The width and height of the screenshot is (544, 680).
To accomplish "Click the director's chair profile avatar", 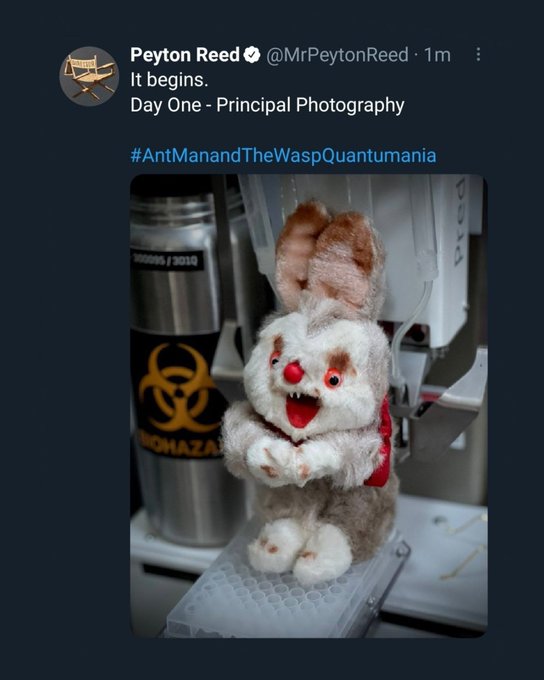I will [89, 76].
